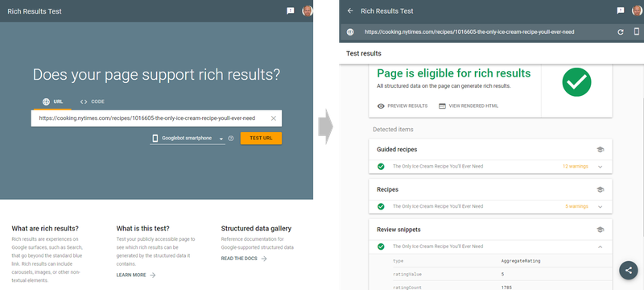Click the eye icon of PREVIEW RESULTS
The width and height of the screenshot is (644, 290).
point(381,106)
